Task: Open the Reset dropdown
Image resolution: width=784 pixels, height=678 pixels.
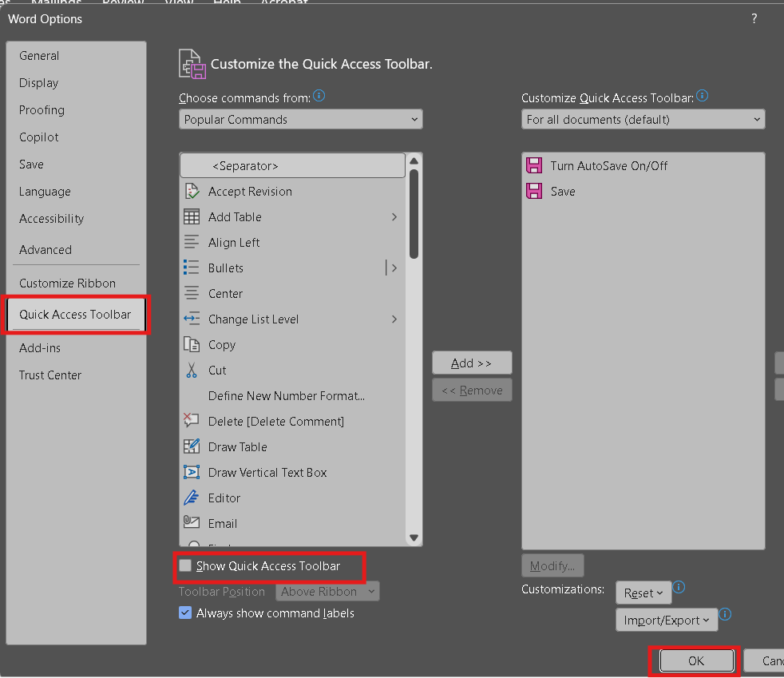Action: coord(643,593)
